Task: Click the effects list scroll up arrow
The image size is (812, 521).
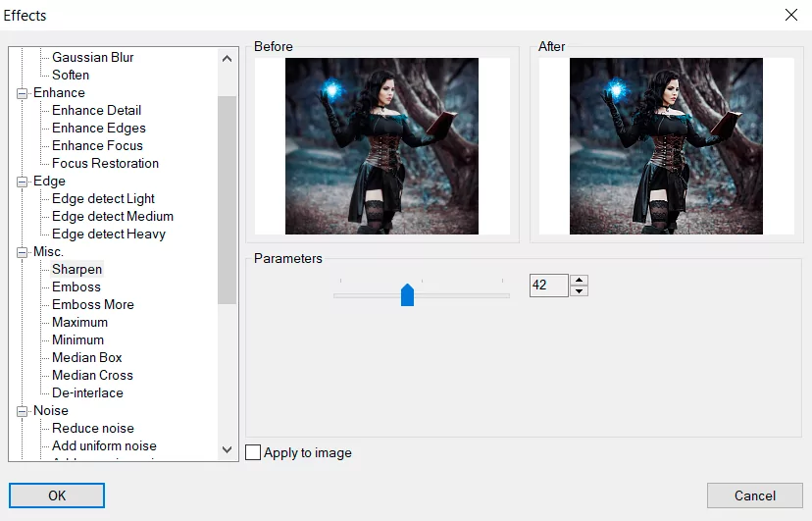Action: click(x=227, y=59)
